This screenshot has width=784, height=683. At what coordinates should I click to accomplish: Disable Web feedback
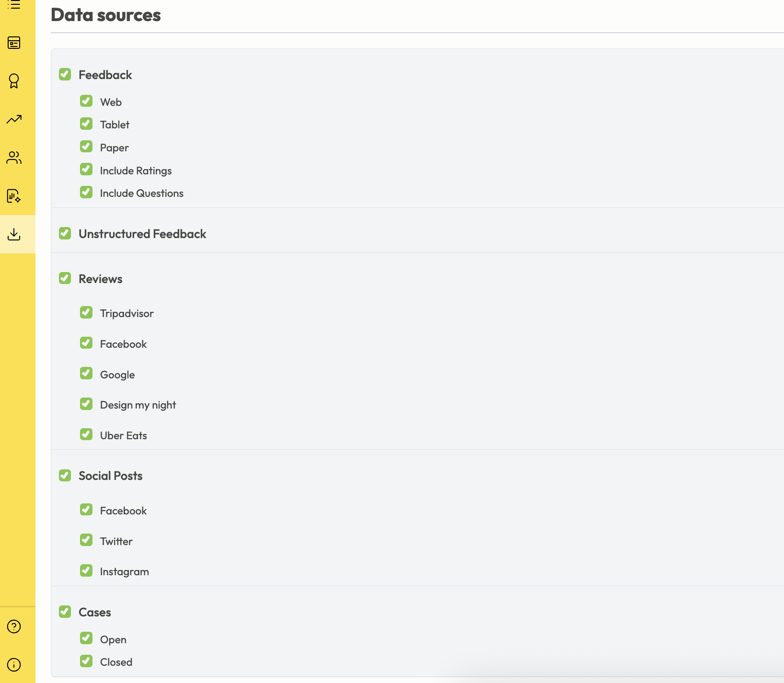86,101
